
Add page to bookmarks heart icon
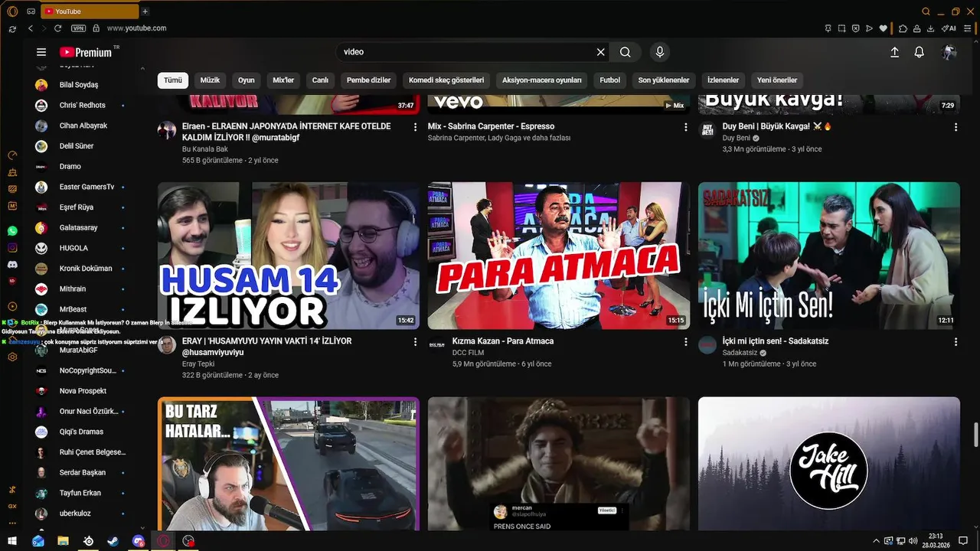tap(883, 28)
